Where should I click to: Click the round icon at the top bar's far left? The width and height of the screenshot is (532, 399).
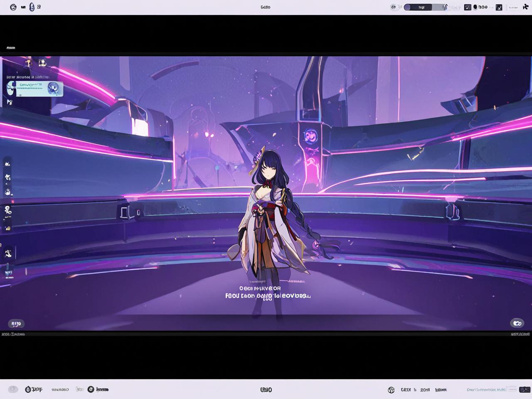[13, 7]
